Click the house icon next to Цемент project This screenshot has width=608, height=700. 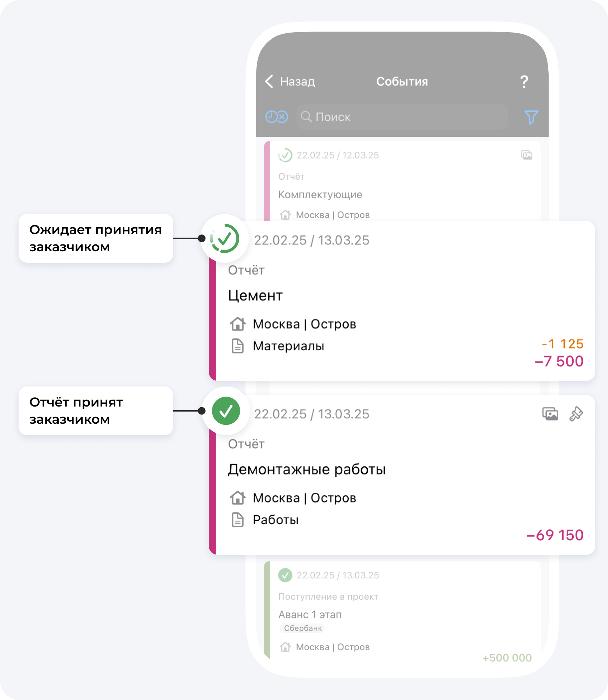(x=237, y=324)
